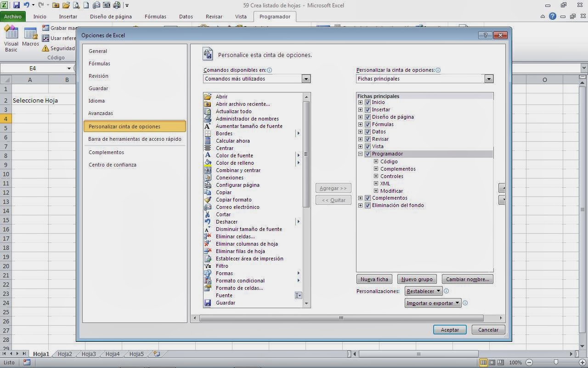Image resolution: width=588 pixels, height=368 pixels.
Task: Uncheck the Revisar tab checkbox
Action: click(x=367, y=139)
